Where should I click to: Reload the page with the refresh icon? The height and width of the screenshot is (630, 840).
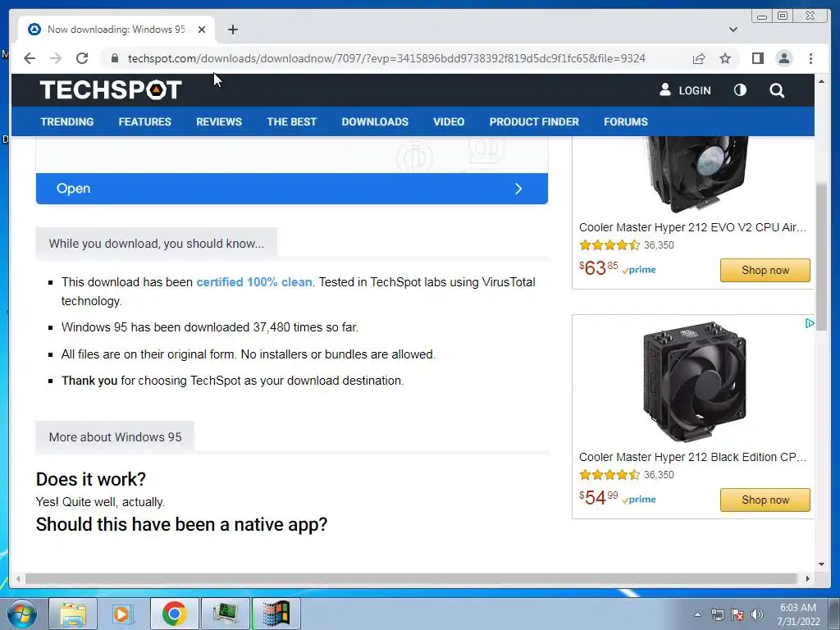(x=82, y=58)
